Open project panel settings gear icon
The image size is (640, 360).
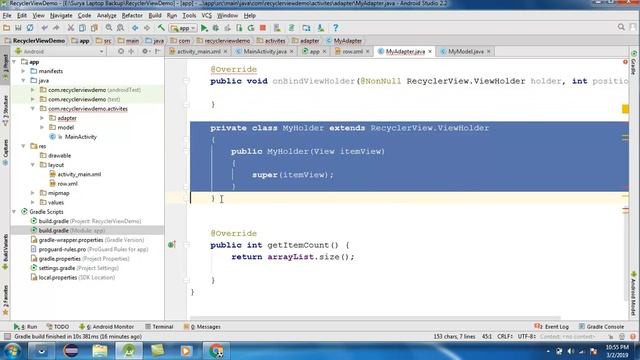145,51
